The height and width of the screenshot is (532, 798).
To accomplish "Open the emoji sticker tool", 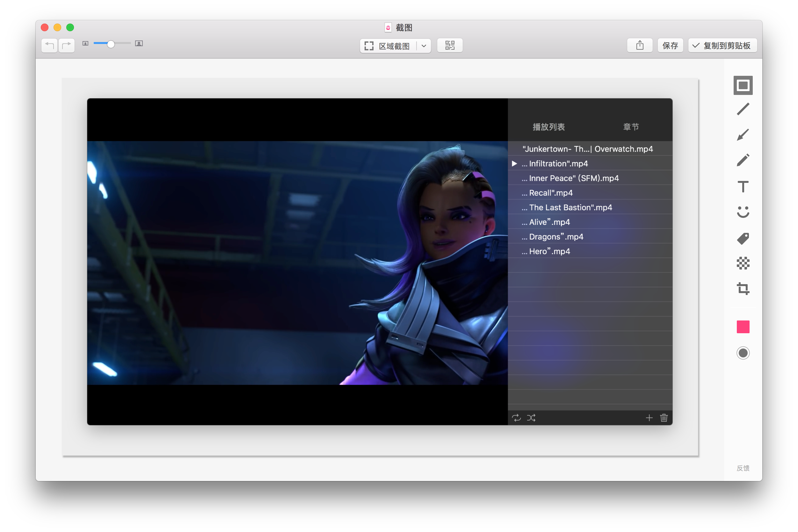I will pos(743,212).
